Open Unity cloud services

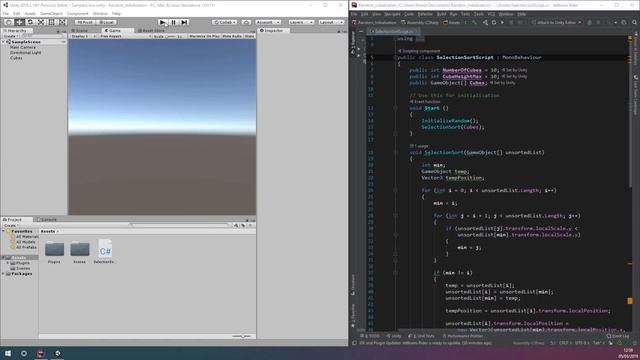(x=246, y=22)
